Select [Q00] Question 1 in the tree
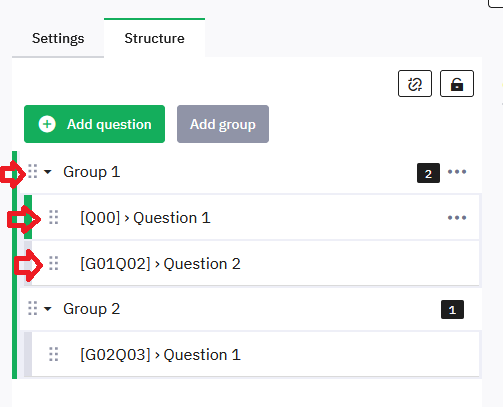The width and height of the screenshot is (503, 407). pos(145,218)
